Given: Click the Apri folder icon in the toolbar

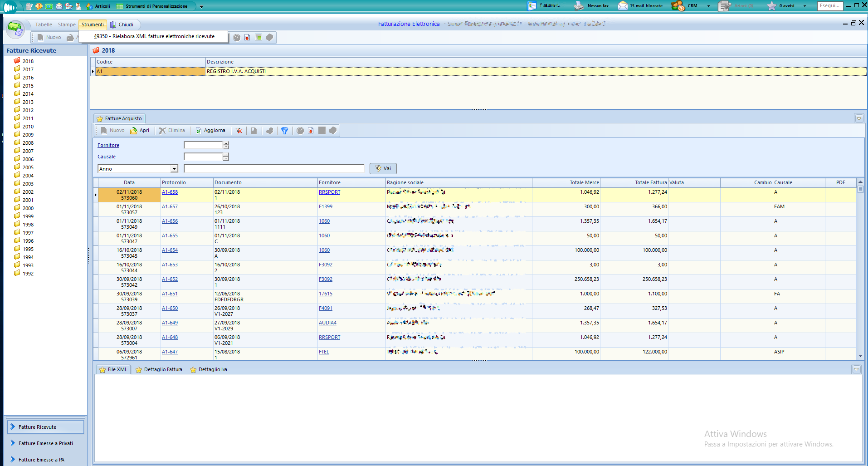Looking at the screenshot, I should (x=134, y=131).
